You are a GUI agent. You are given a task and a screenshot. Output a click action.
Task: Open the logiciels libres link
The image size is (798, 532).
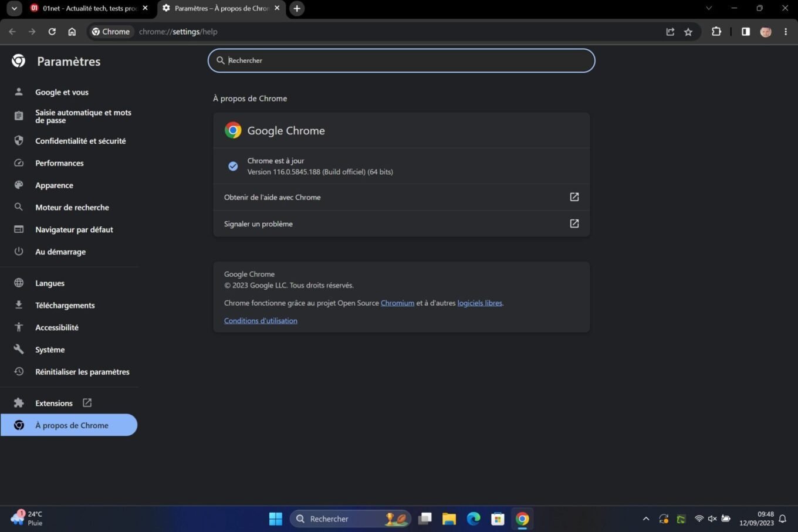click(x=479, y=303)
